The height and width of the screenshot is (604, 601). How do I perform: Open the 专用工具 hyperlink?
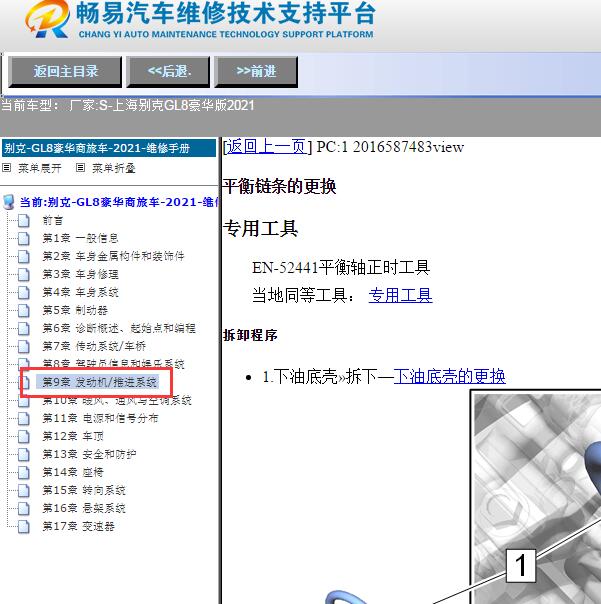400,295
